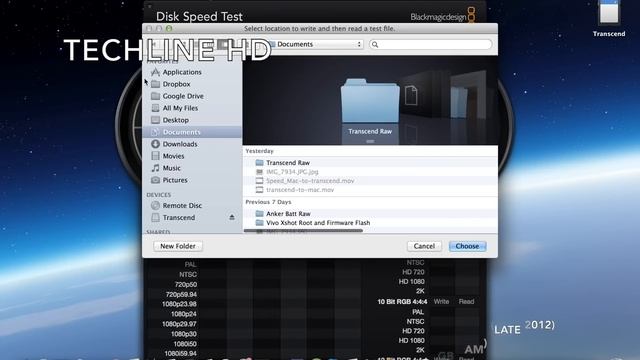Click the horizontal scrollbar in file list
640x360 pixels.
[x=303, y=231]
